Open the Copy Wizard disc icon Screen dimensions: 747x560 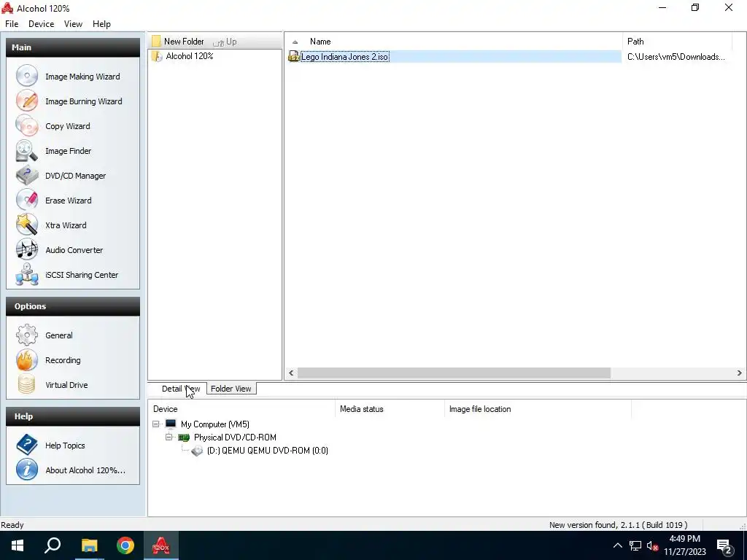point(27,125)
